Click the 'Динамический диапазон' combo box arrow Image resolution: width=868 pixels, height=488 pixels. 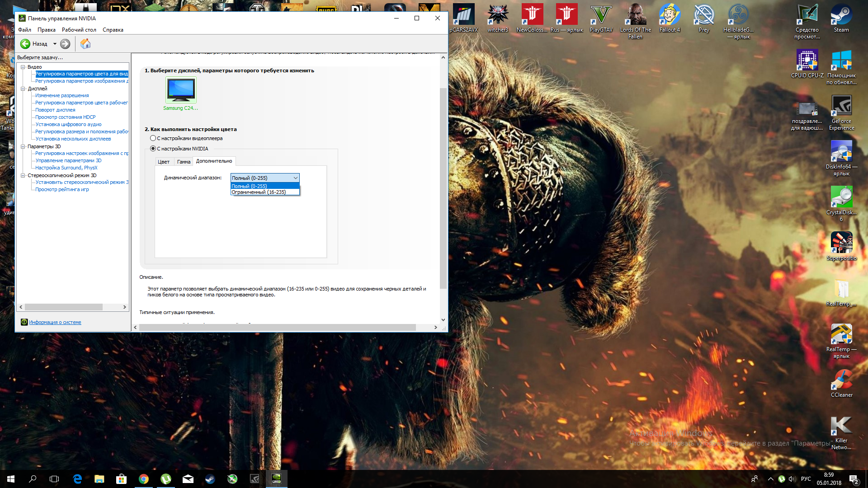[x=295, y=178]
